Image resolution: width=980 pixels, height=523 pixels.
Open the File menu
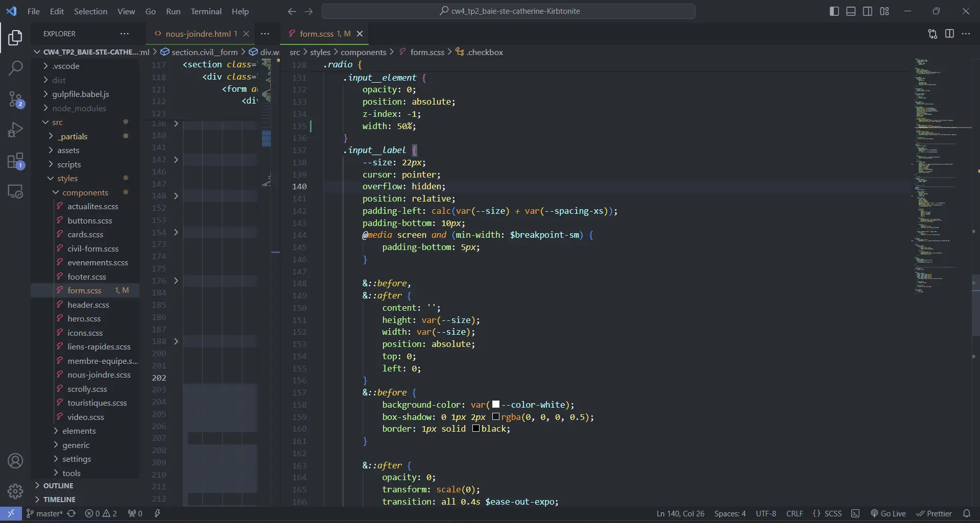pyautogui.click(x=34, y=11)
